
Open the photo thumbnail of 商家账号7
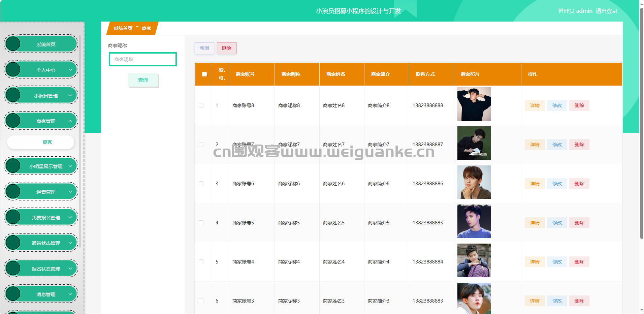pos(474,143)
